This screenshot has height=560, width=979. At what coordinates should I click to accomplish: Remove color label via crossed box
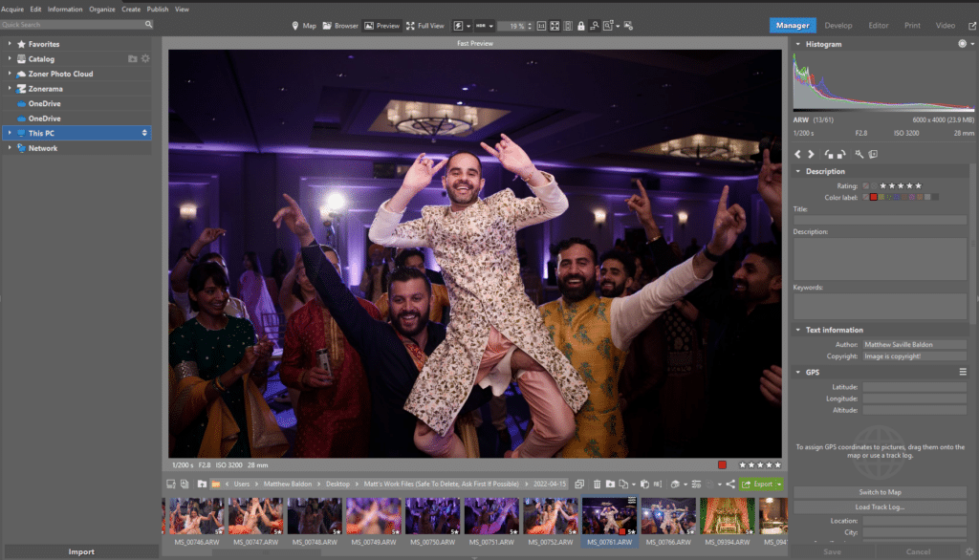click(865, 197)
